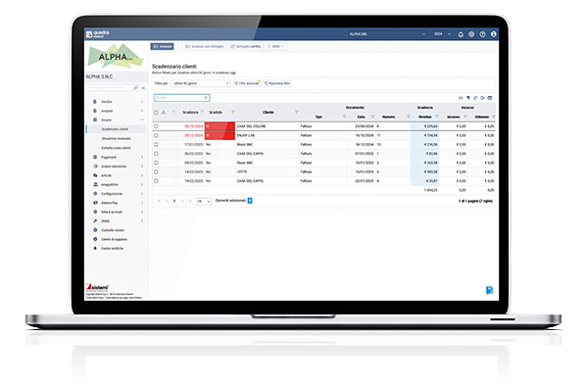Expand the Vendite sidebar menu
This screenshot has height=384, width=588.
pos(119,102)
